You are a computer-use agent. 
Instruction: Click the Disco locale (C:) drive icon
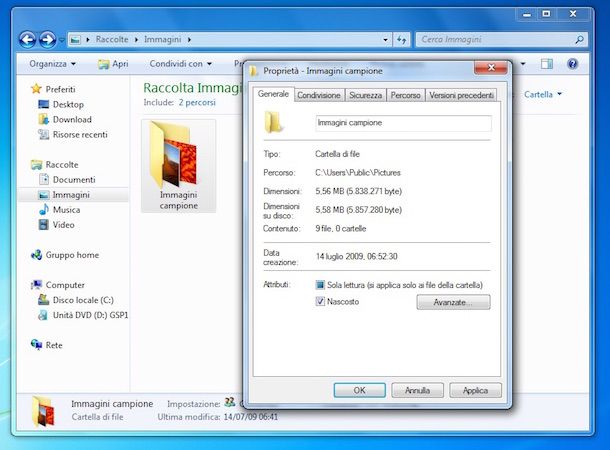(43, 300)
